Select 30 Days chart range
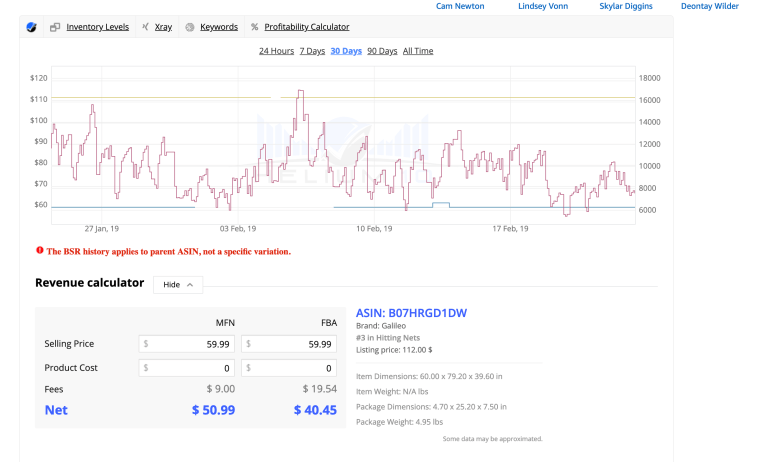768x462 pixels. tap(346, 51)
